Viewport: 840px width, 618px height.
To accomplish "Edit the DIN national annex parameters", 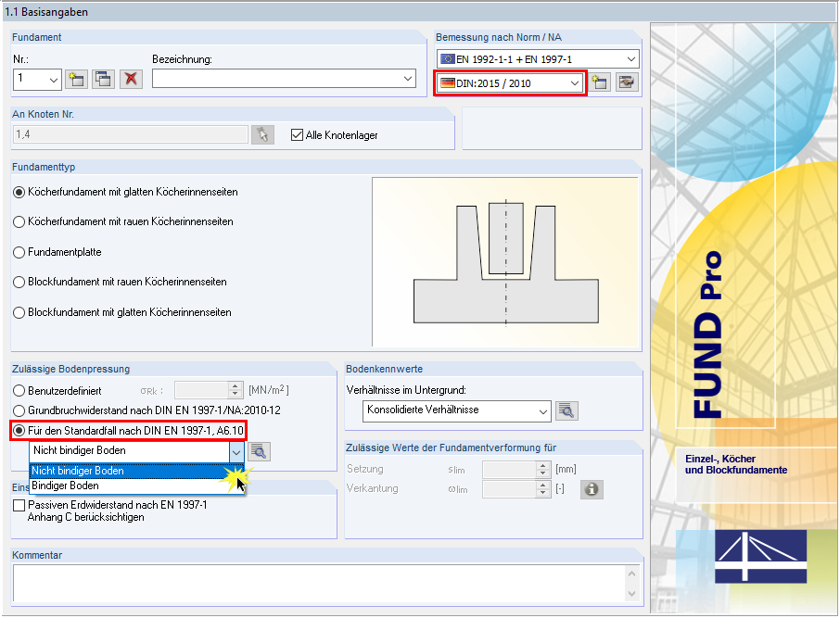I will [x=627, y=82].
